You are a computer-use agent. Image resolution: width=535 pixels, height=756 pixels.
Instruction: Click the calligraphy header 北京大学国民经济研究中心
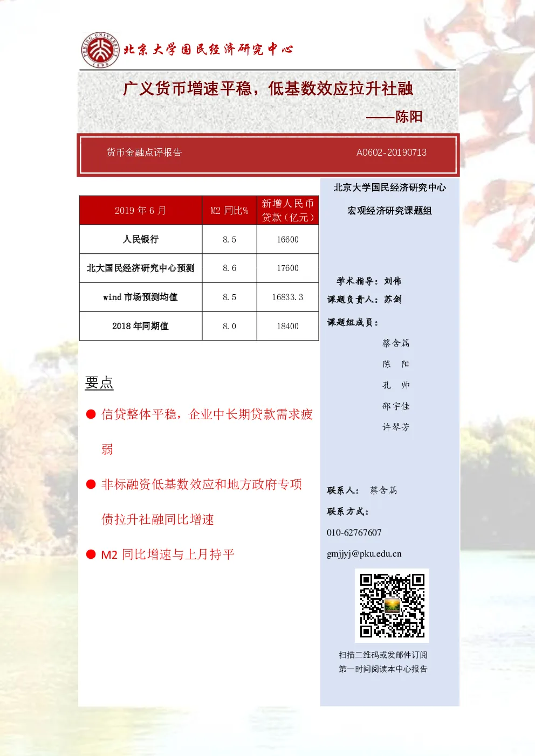click(208, 50)
